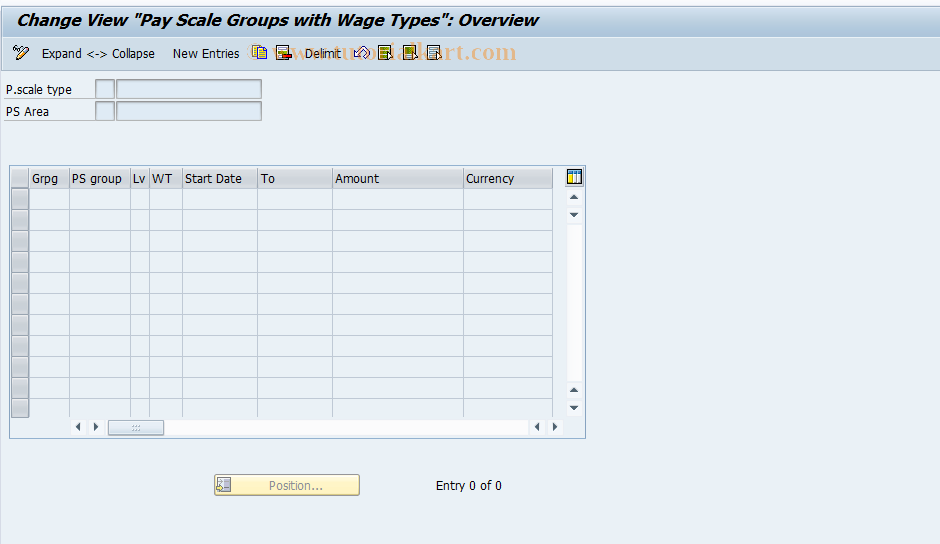This screenshot has width=940, height=544.
Task: Click the Copy As icon
Action: pyautogui.click(x=259, y=53)
